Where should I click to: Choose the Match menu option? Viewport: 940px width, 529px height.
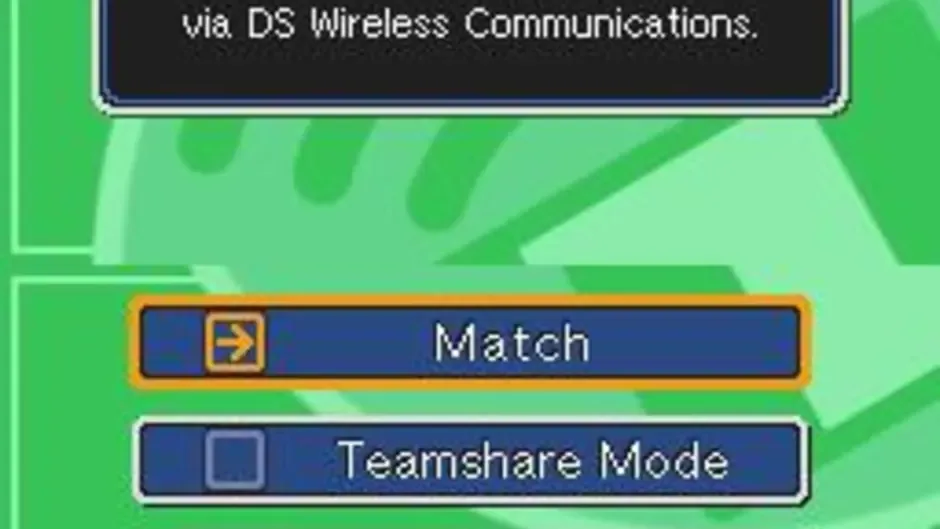pos(470,342)
